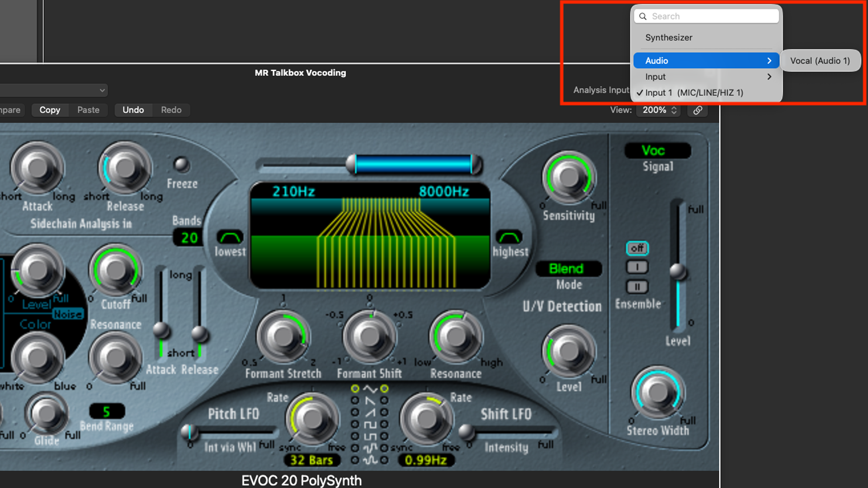Click the 210Hz low frequency value
Screen dimensions: 868x488
click(x=293, y=192)
